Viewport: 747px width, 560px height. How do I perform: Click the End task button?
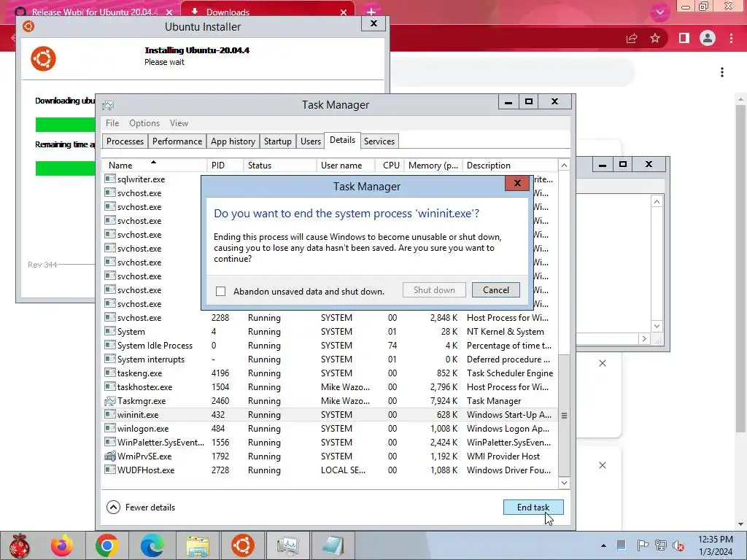tap(533, 507)
